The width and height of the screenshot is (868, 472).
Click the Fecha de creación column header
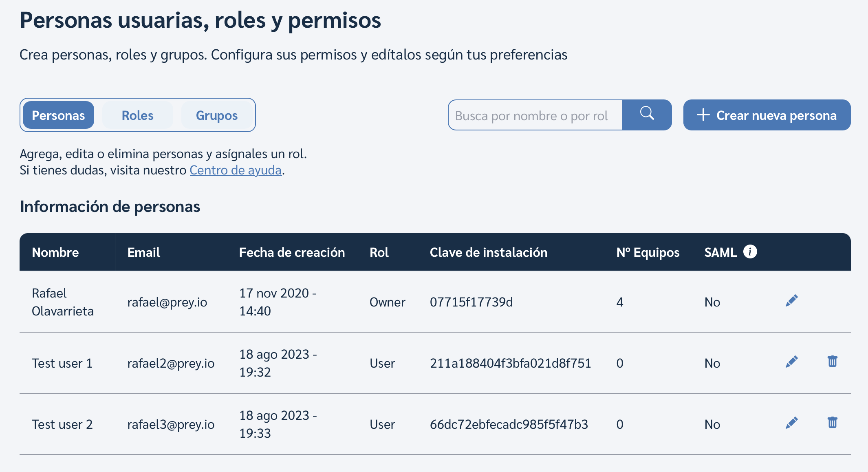(x=292, y=252)
